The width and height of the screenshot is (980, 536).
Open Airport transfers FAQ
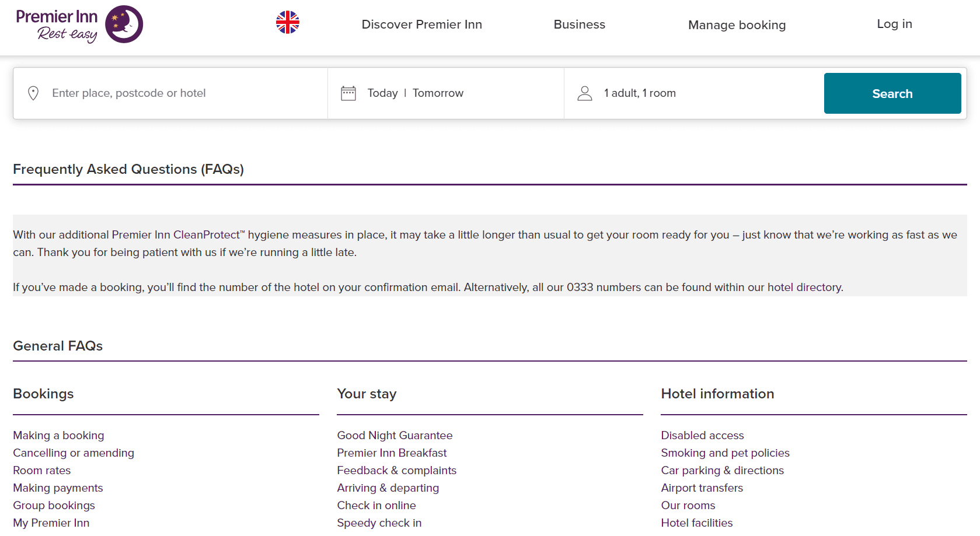coord(702,488)
